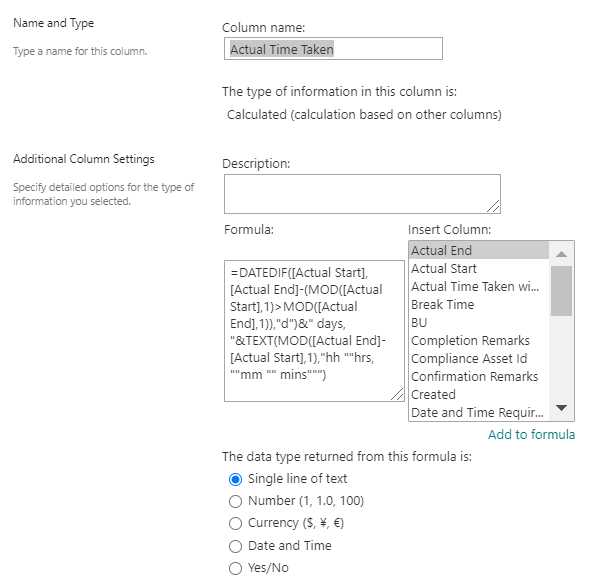Click the Add to formula link
Screen dimensions: 610x579
coord(531,434)
